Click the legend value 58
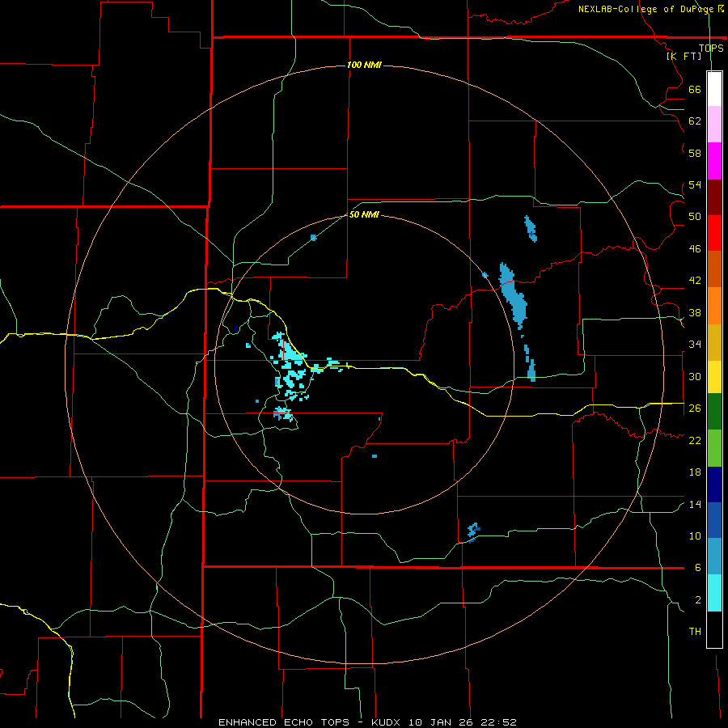 [695, 153]
